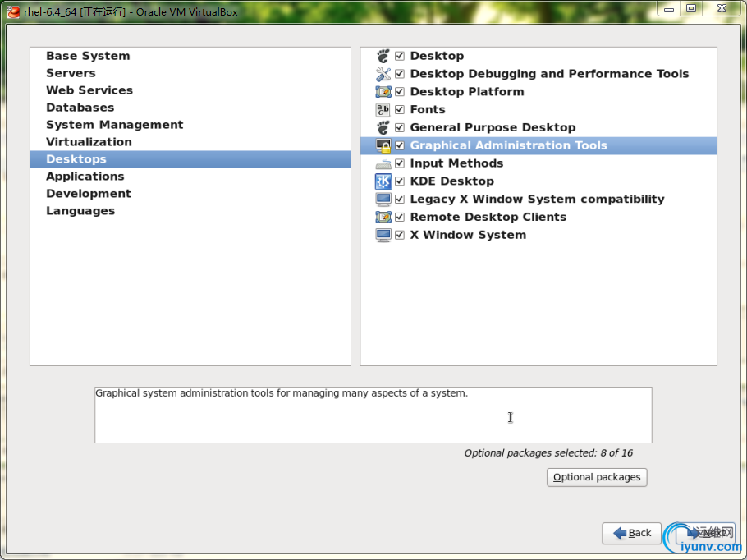Image resolution: width=747 pixels, height=560 pixels.
Task: Select the General Purpose Desktop label
Action: point(493,127)
